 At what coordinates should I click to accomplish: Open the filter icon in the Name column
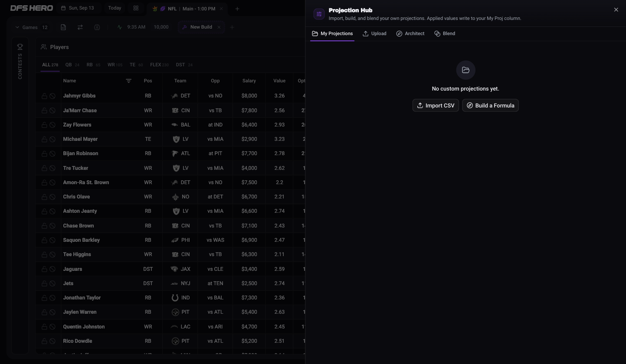tap(128, 81)
